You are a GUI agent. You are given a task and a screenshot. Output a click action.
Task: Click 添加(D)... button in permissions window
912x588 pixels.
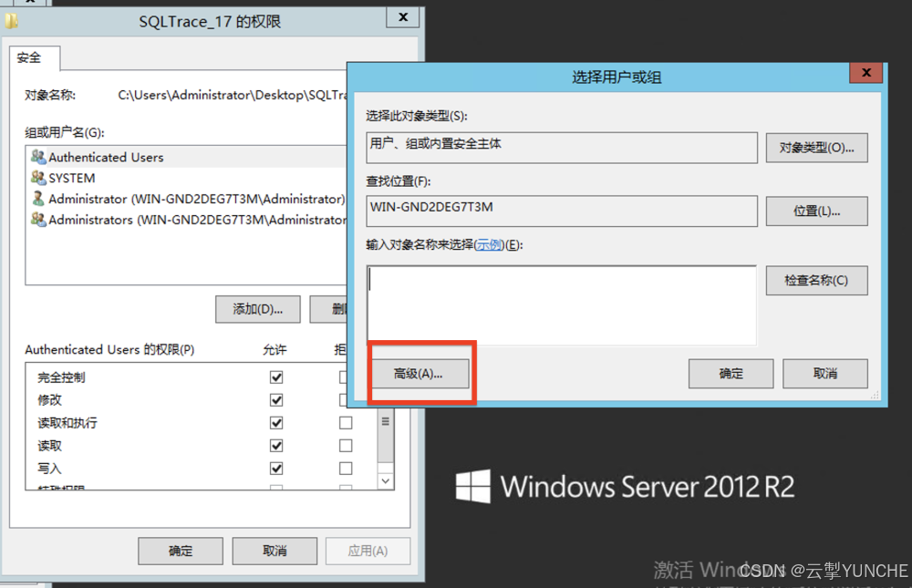coord(258,309)
